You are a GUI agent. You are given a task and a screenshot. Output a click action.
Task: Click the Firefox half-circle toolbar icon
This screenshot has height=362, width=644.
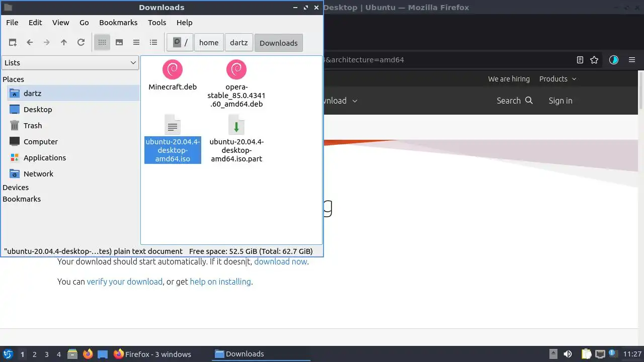point(613,60)
